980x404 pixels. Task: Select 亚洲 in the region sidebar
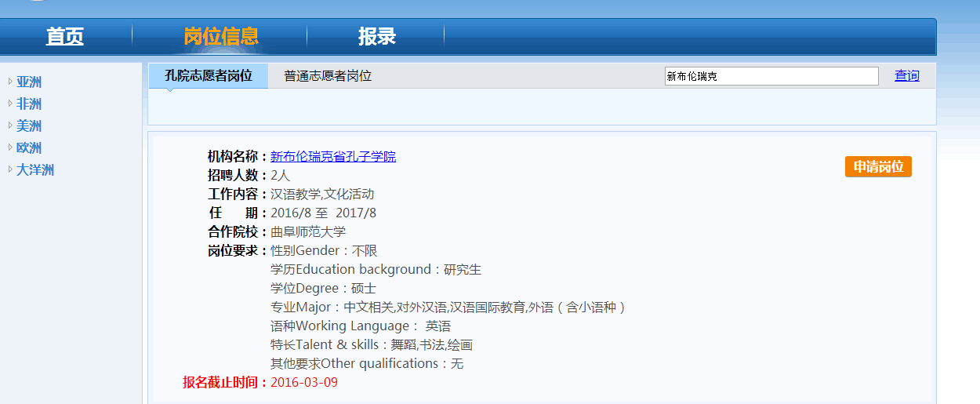[29, 82]
